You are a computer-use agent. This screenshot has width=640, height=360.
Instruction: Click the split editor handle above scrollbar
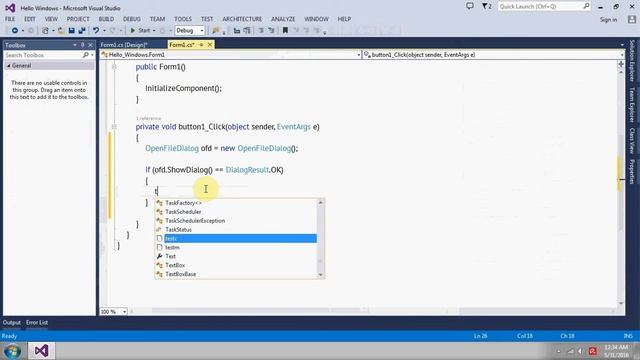[621, 64]
